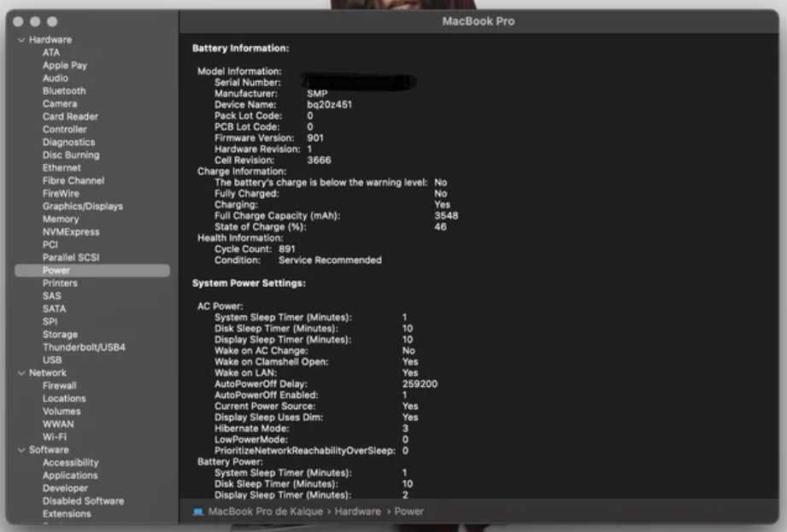Screen dimensions: 787x532
Task: Select Extensions under Software
Action: point(67,514)
